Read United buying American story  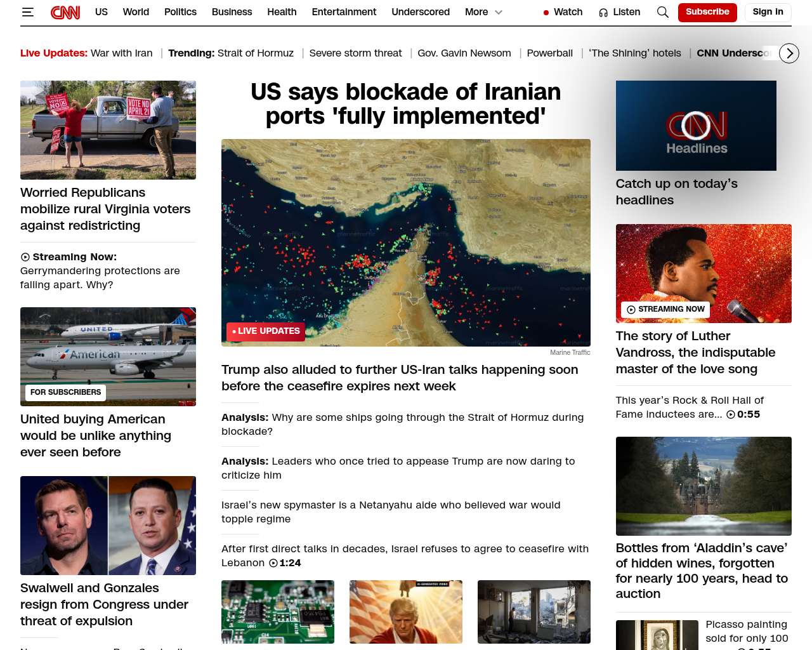pyautogui.click(x=96, y=435)
